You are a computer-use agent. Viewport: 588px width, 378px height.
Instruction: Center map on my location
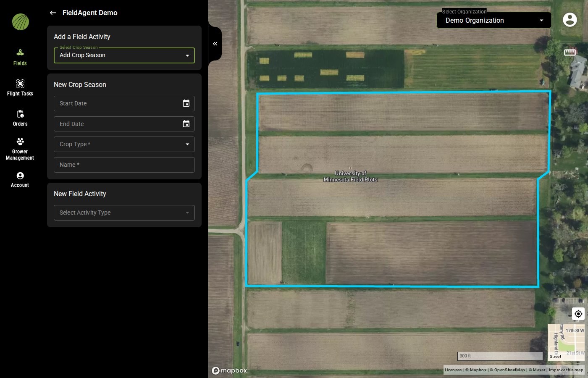tap(578, 314)
